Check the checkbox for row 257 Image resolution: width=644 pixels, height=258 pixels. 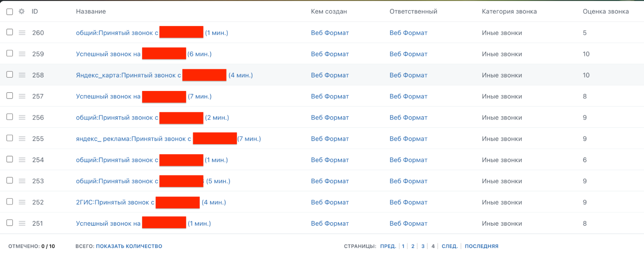coord(10,96)
